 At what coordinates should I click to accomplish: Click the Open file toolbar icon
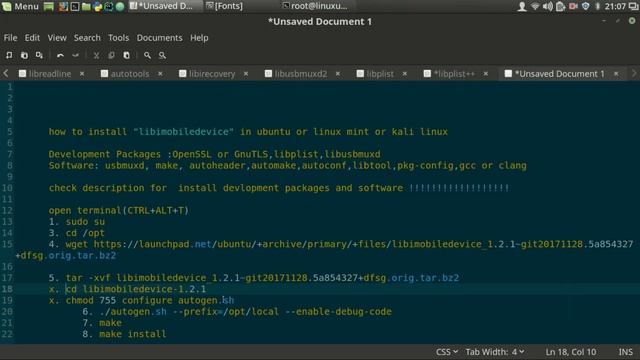(24, 55)
